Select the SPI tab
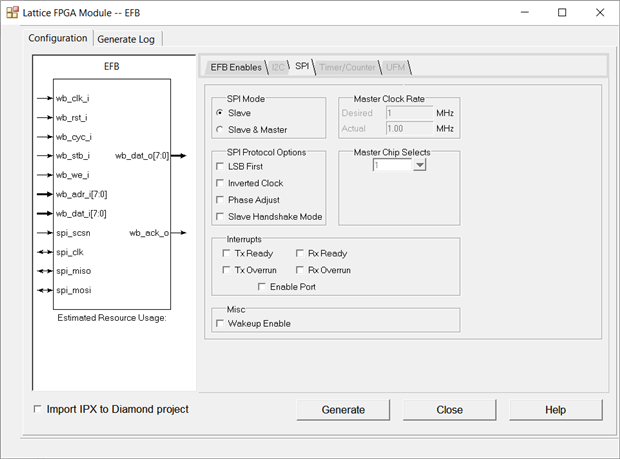 click(x=302, y=66)
